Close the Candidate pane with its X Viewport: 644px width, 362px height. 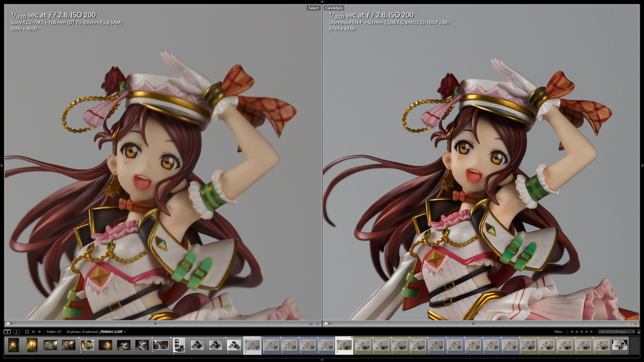[x=636, y=324]
